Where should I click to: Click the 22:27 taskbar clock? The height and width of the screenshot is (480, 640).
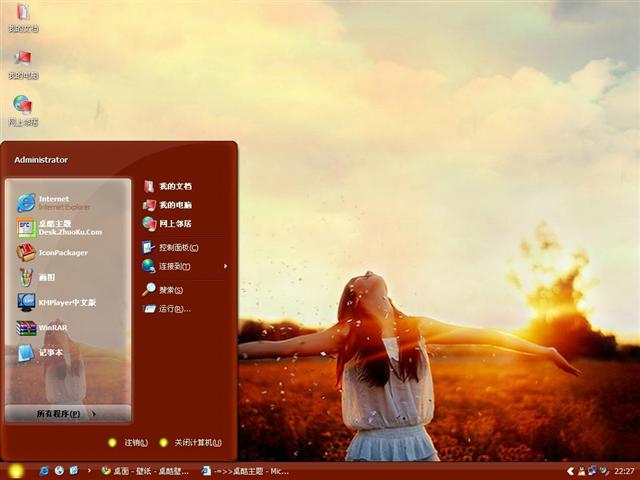(x=624, y=471)
